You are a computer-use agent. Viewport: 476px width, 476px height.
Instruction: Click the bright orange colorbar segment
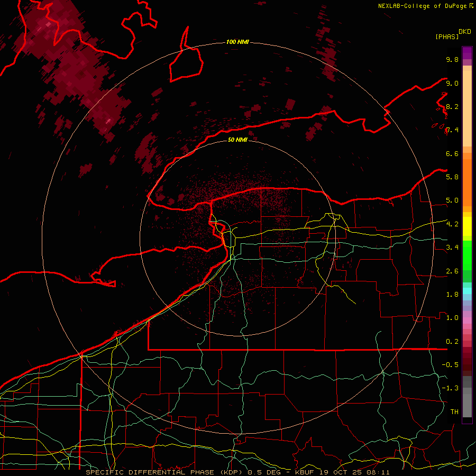[467, 182]
